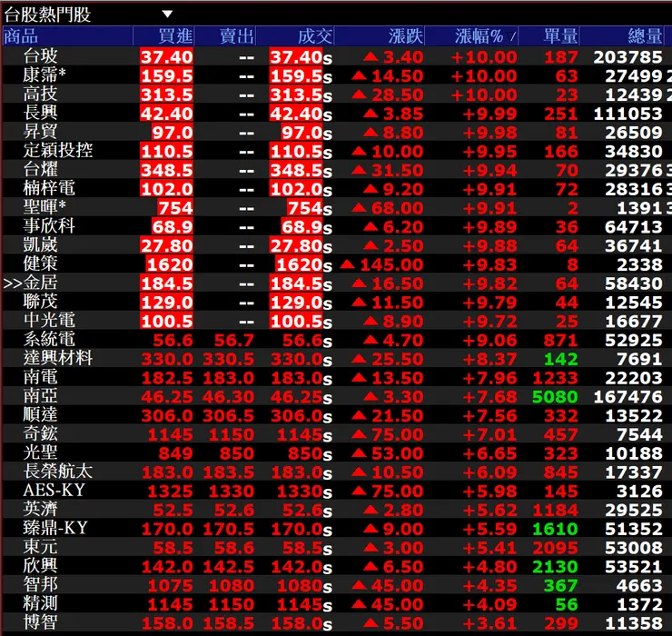The height and width of the screenshot is (636, 672).
Task: Click 博智 percent change +3.61
Action: 489,623
